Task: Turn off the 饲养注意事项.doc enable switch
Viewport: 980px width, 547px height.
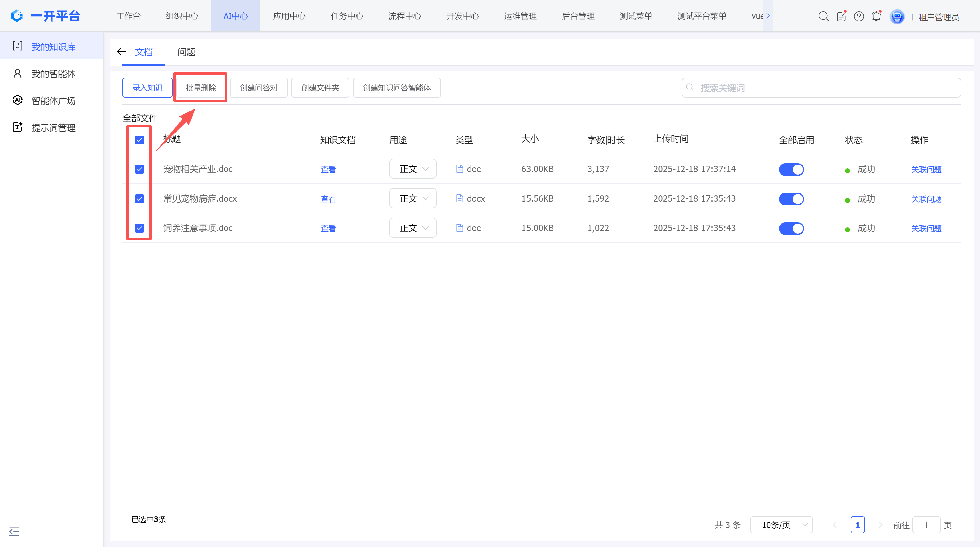Action: (791, 228)
